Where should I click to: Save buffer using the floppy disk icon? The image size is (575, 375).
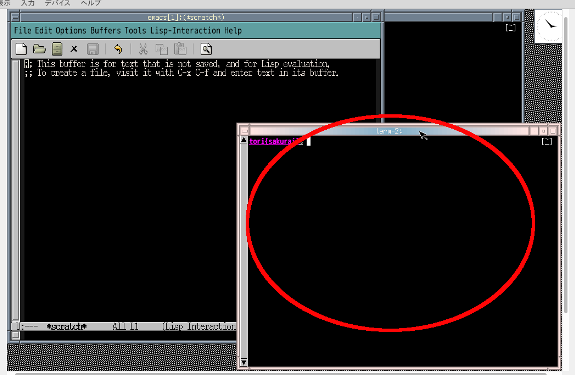click(93, 49)
